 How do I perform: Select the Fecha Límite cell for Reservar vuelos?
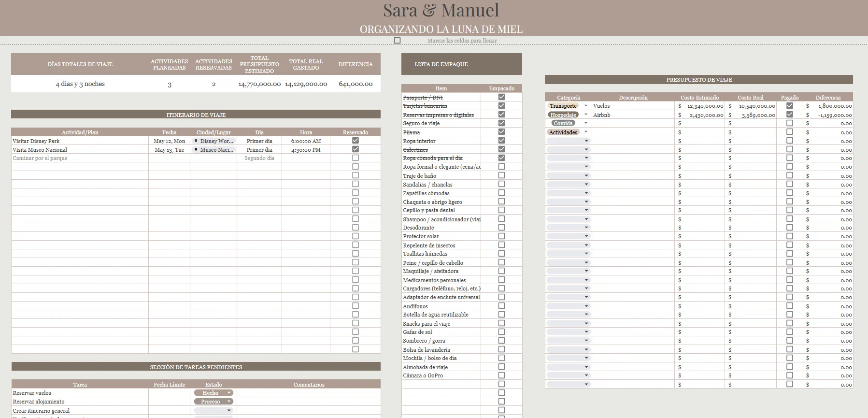169,393
